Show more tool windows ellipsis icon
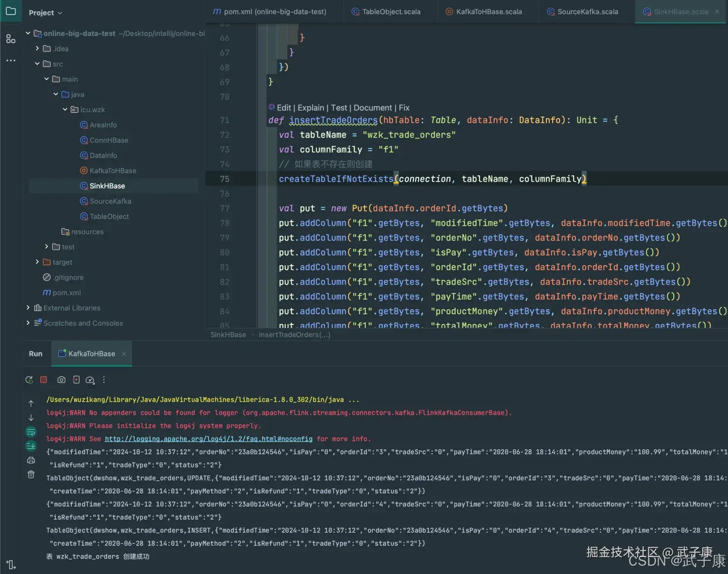Screen dimensions: 728x574 (x=11, y=61)
